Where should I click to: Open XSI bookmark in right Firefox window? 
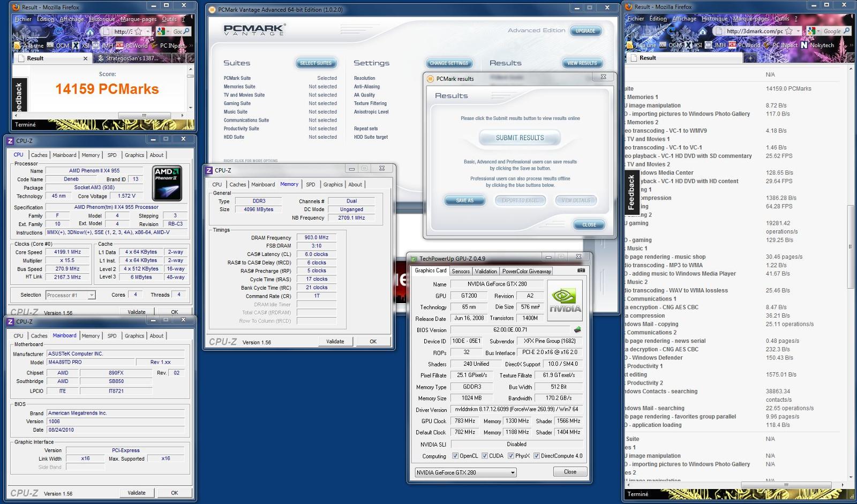(x=694, y=45)
